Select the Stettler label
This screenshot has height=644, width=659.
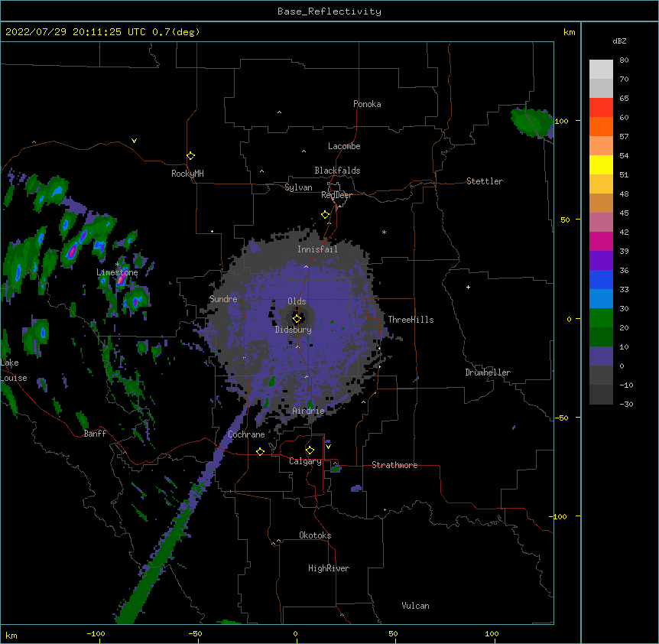tap(485, 181)
